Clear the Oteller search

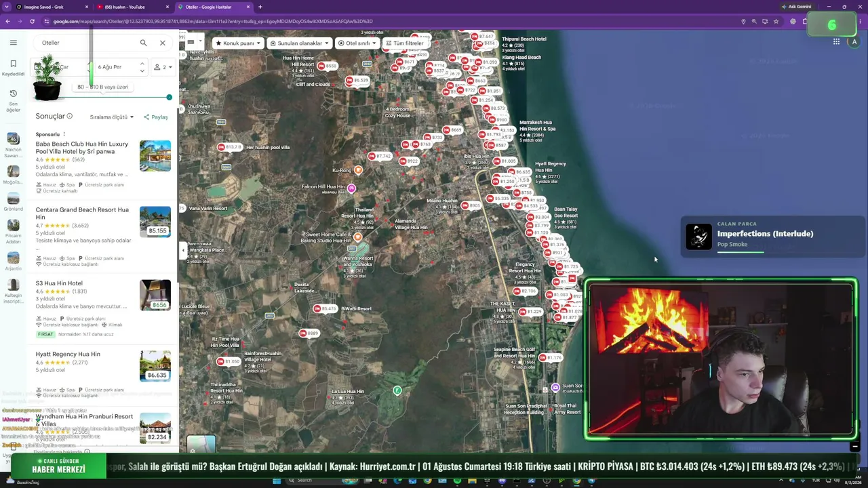coord(163,43)
